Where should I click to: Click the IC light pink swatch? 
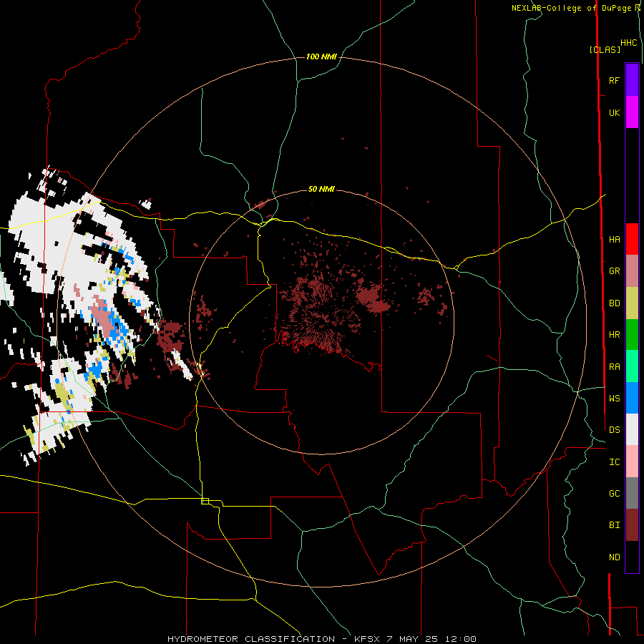(x=632, y=462)
